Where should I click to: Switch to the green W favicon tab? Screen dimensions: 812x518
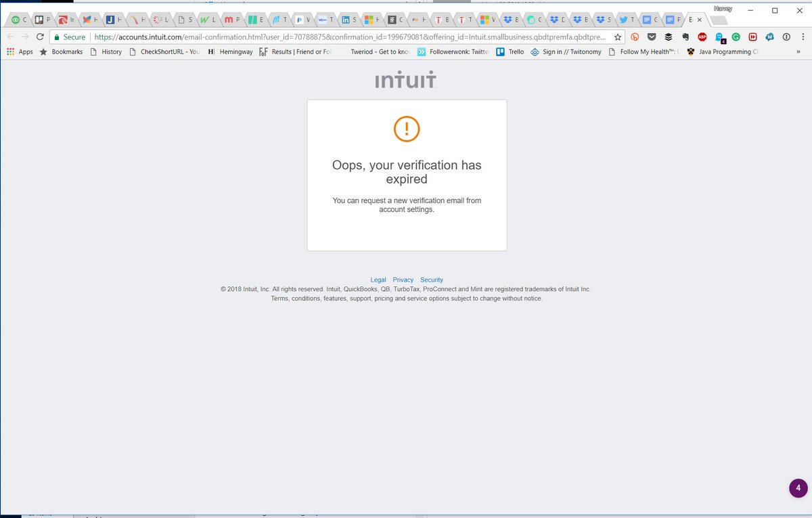click(x=207, y=20)
